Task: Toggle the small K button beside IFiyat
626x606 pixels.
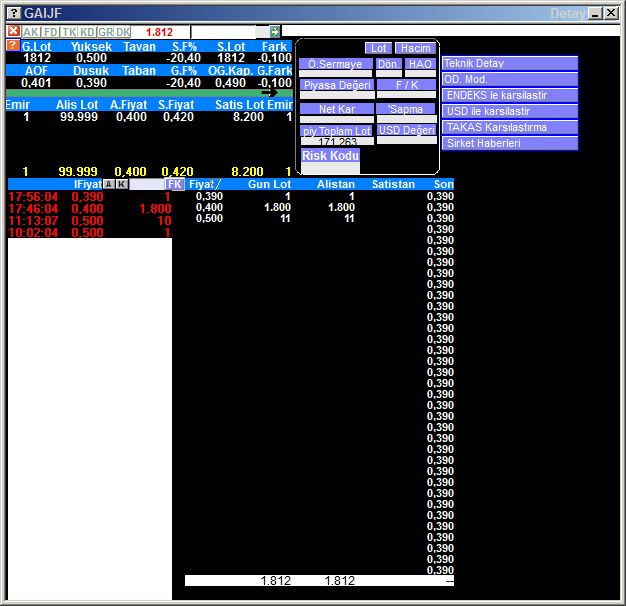Action: click(122, 184)
